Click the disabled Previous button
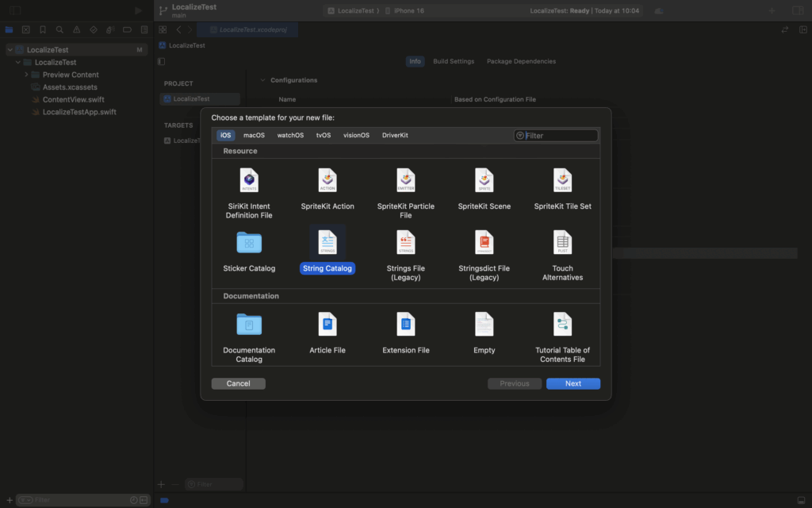Image resolution: width=812 pixels, height=508 pixels. coord(514,383)
